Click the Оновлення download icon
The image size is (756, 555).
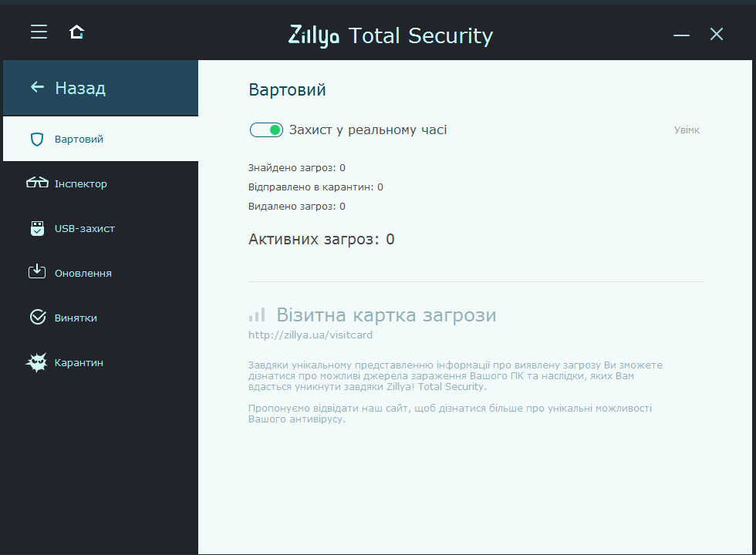(x=37, y=271)
